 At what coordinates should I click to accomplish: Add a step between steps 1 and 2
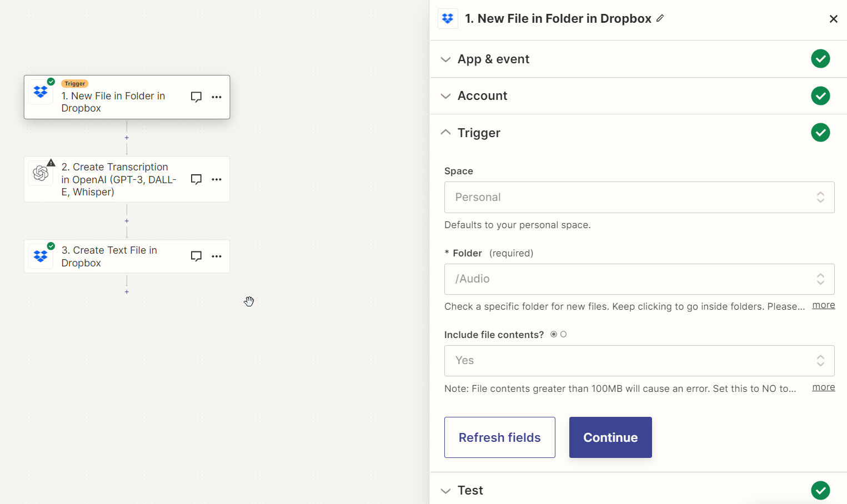click(x=127, y=138)
